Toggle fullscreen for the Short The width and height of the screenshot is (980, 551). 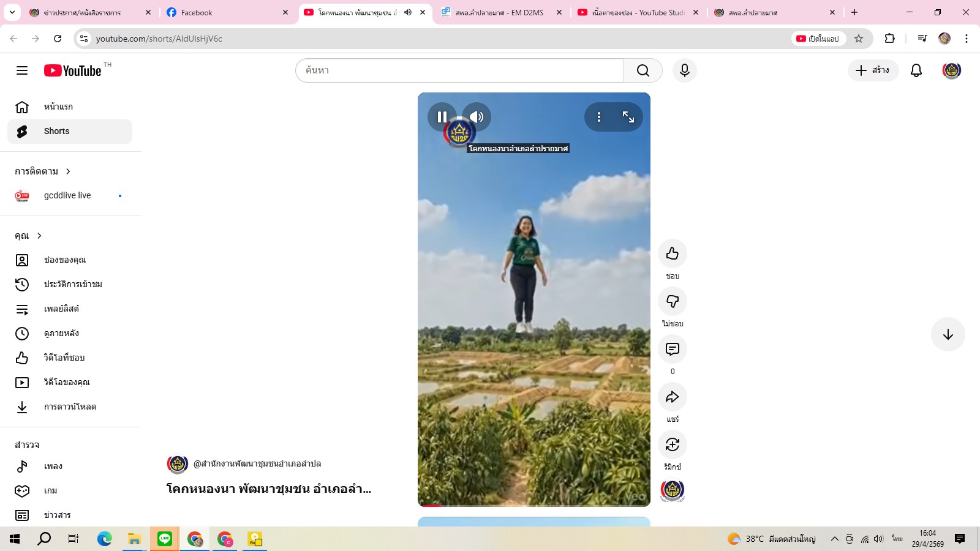(628, 117)
